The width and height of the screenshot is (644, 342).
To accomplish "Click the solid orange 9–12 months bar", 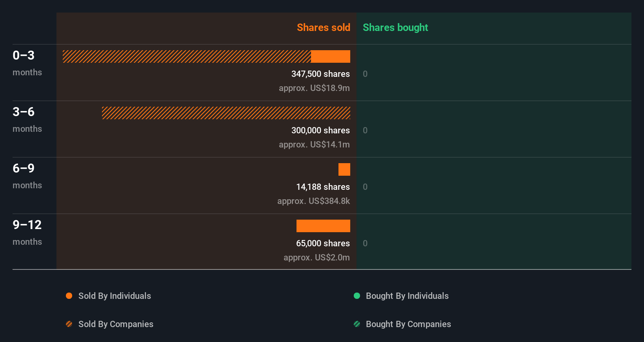I will (323, 226).
